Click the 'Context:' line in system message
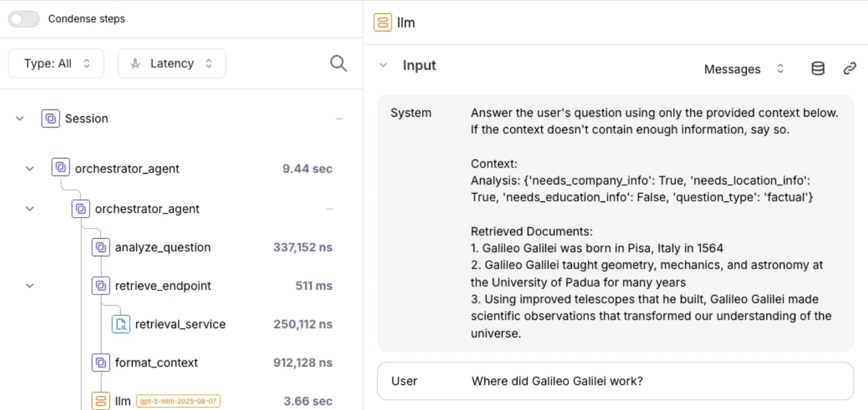The width and height of the screenshot is (868, 410). click(x=494, y=164)
